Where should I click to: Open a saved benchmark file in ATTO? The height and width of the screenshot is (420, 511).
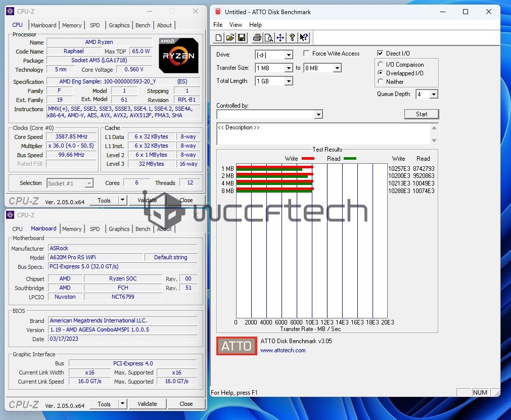click(230, 37)
